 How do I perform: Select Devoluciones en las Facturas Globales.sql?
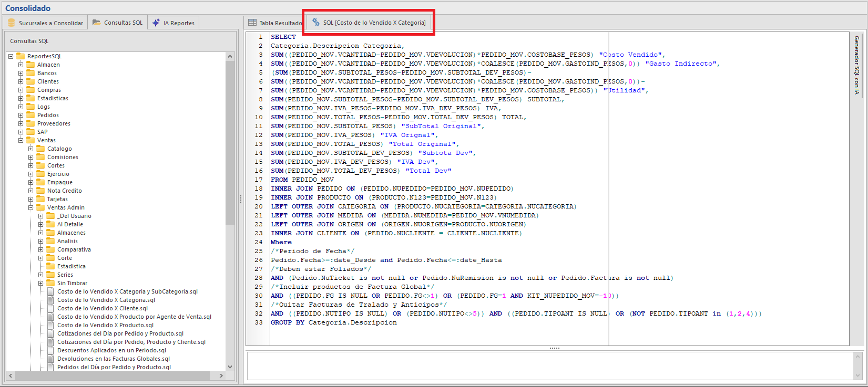[x=114, y=359]
